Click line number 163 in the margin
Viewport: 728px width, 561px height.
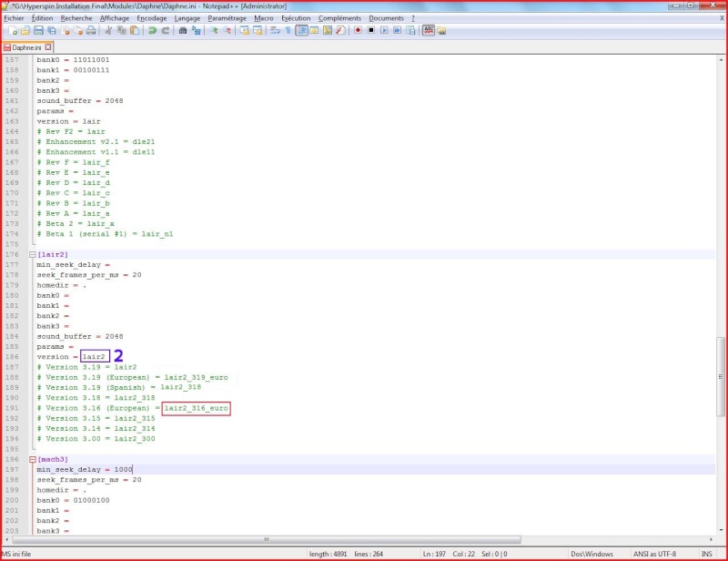point(12,121)
